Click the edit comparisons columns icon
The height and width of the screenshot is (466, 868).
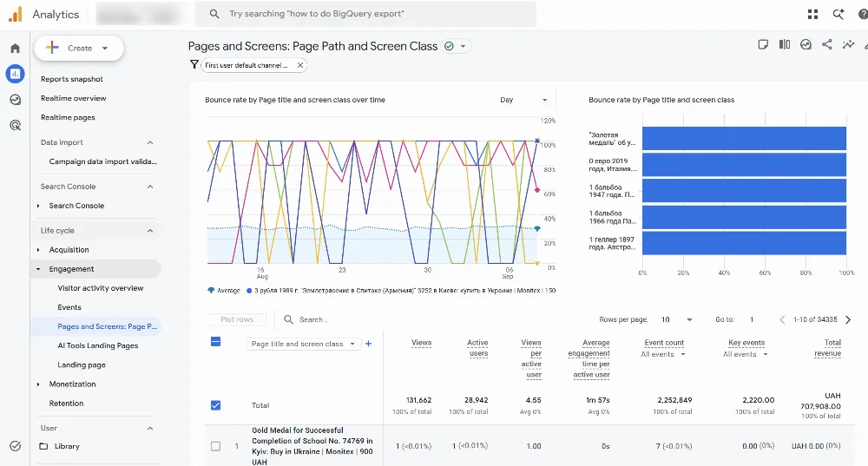(x=785, y=45)
